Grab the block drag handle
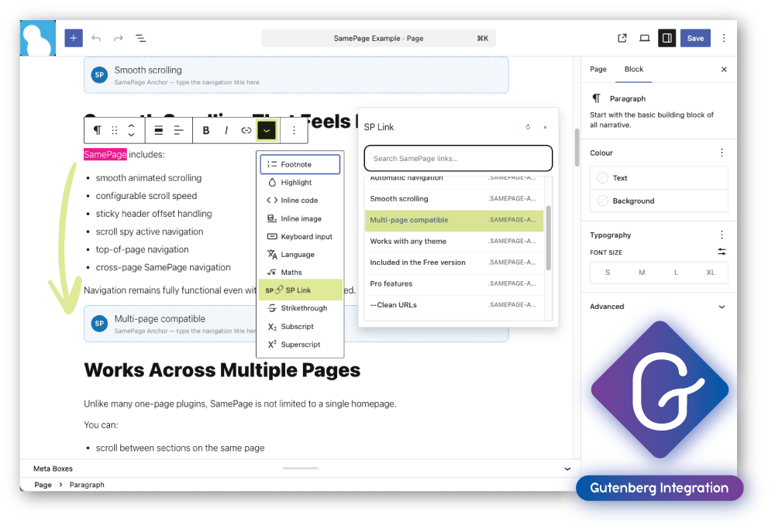Image resolution: width=775 pixels, height=532 pixels. coord(115,130)
